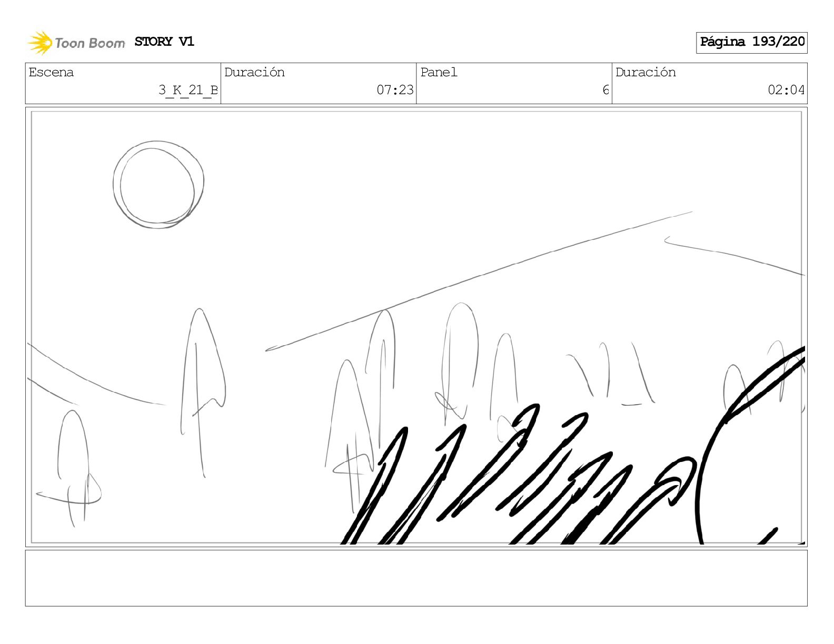
Task: Select the panel duration value 02:04
Action: [x=786, y=90]
